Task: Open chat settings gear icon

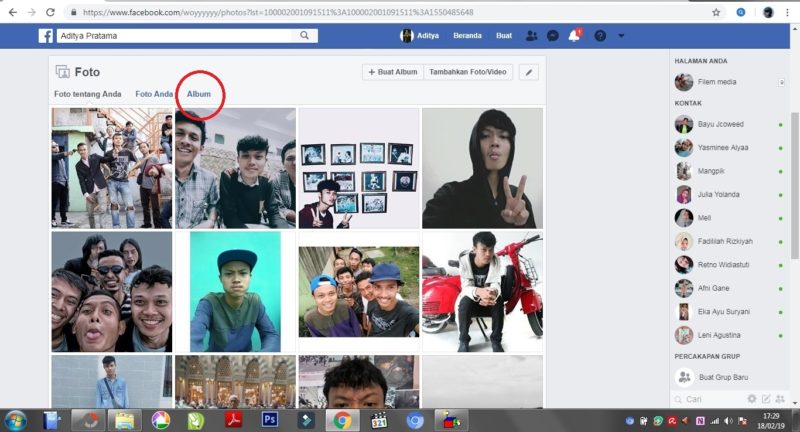Action: pos(752,399)
